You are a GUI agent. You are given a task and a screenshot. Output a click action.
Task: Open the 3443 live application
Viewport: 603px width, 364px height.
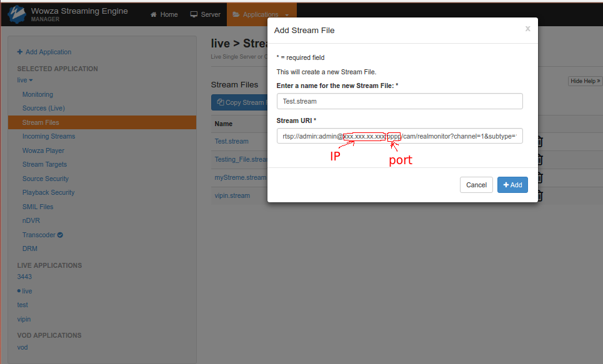24,277
